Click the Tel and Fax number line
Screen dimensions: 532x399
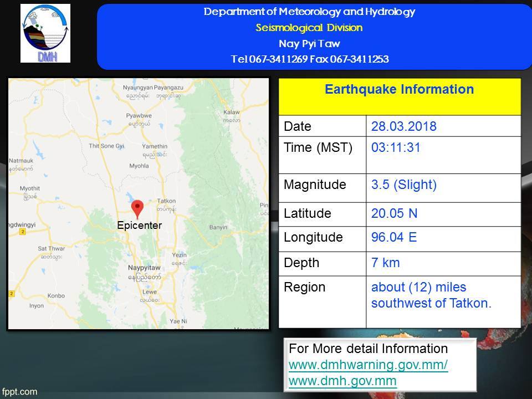tap(310, 59)
